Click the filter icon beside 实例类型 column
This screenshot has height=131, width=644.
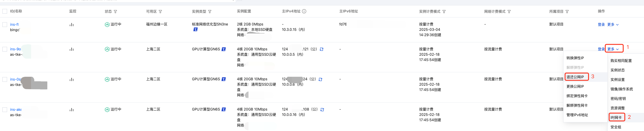pos(210,12)
